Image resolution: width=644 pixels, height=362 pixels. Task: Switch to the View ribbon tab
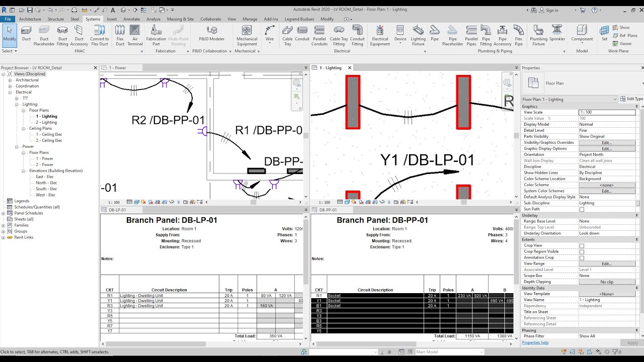(x=232, y=19)
